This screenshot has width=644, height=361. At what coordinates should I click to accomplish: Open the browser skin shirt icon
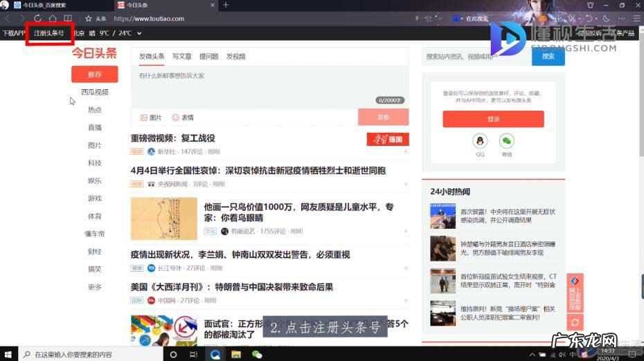[x=590, y=5]
